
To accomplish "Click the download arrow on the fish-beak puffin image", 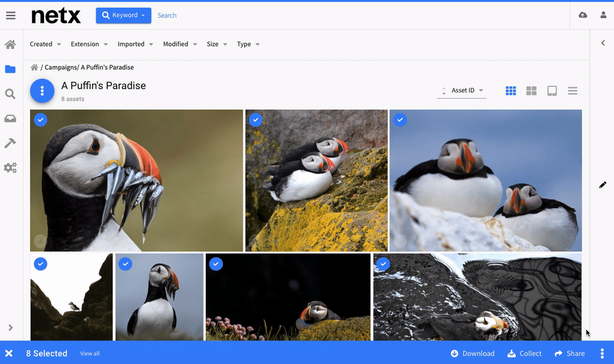I will (40, 240).
